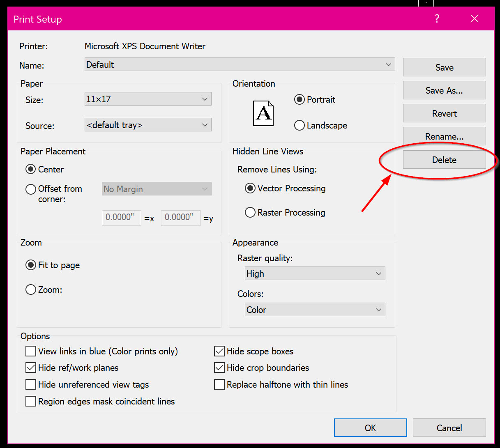This screenshot has height=448, width=500.
Task: Choose Offset from corner paper placement
Action: pos(30,189)
